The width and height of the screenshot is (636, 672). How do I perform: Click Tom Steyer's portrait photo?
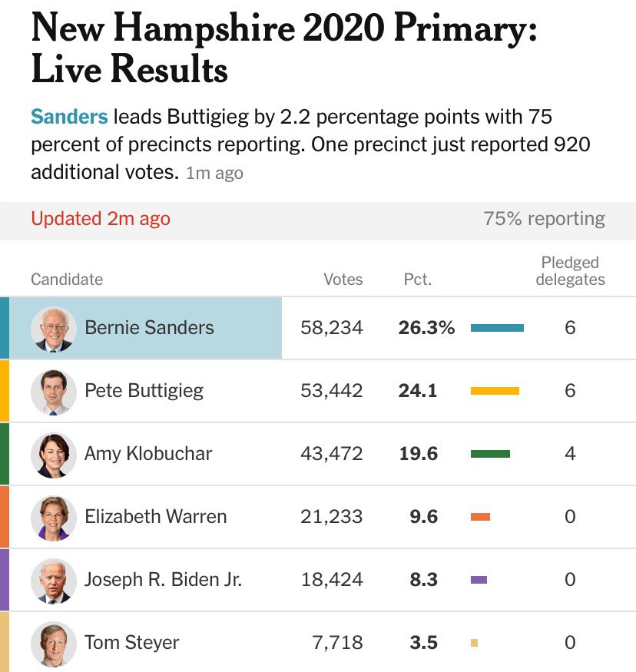tap(54, 644)
